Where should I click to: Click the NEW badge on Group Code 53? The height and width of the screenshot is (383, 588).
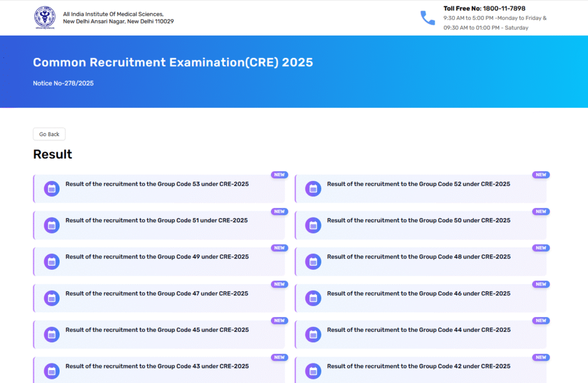click(279, 175)
